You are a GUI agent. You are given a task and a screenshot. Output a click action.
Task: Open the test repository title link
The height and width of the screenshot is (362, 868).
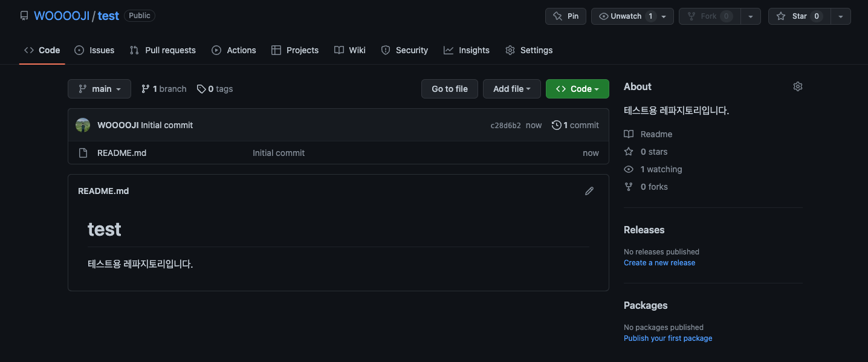pos(108,16)
